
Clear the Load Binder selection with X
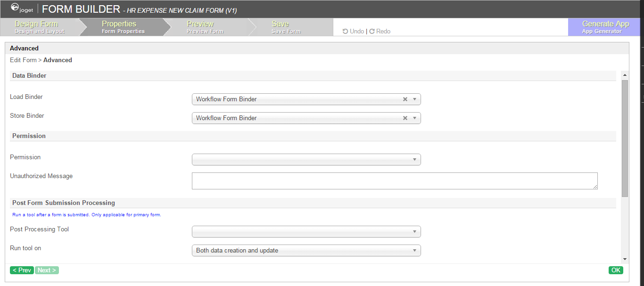(405, 99)
